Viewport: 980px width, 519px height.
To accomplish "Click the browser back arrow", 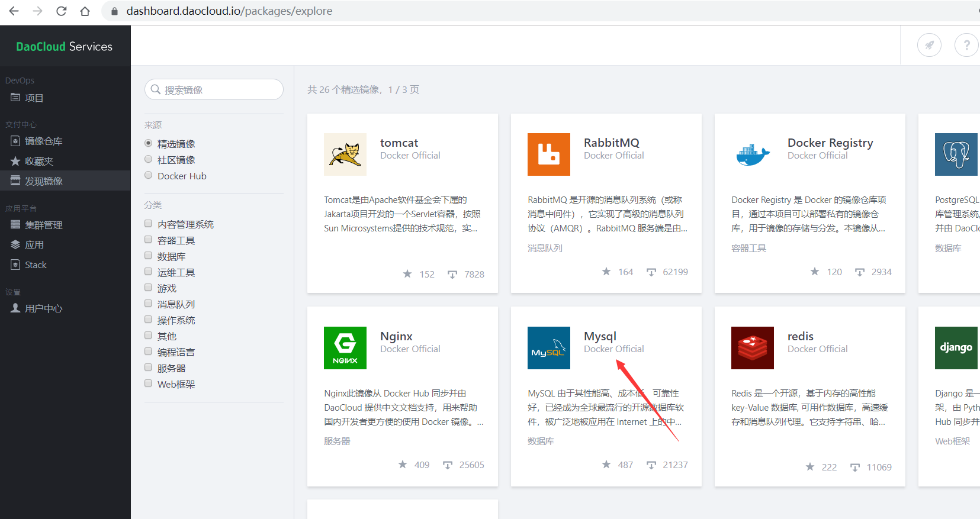I will (x=14, y=11).
